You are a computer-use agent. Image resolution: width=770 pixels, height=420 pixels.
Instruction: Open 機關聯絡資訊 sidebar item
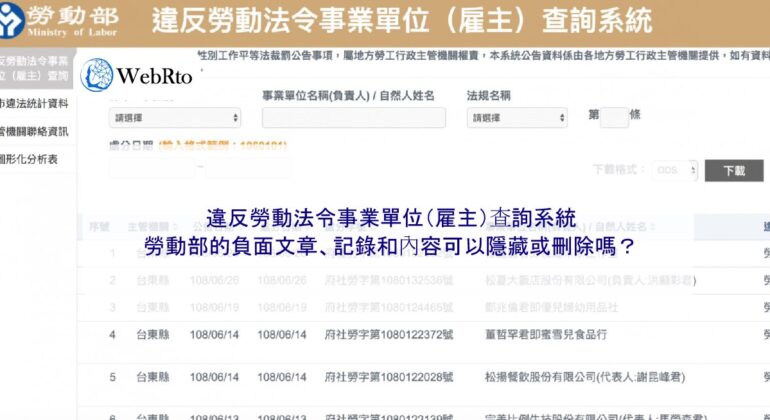point(34,132)
